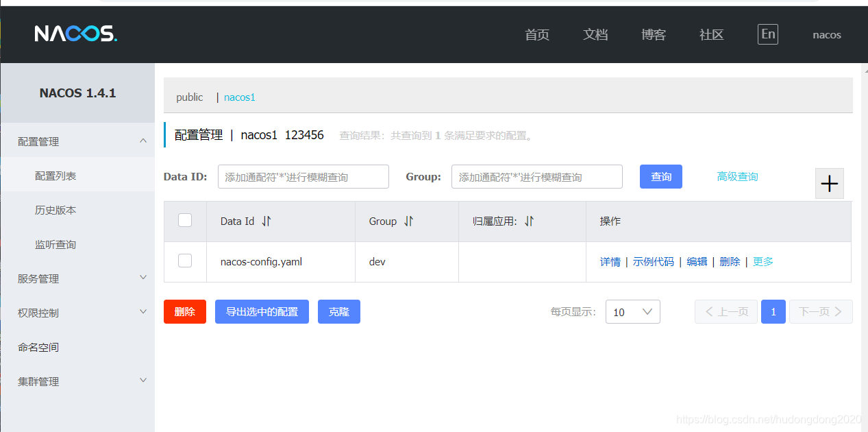Go to 首页 in top navigation
The width and height of the screenshot is (868, 432).
click(x=537, y=35)
